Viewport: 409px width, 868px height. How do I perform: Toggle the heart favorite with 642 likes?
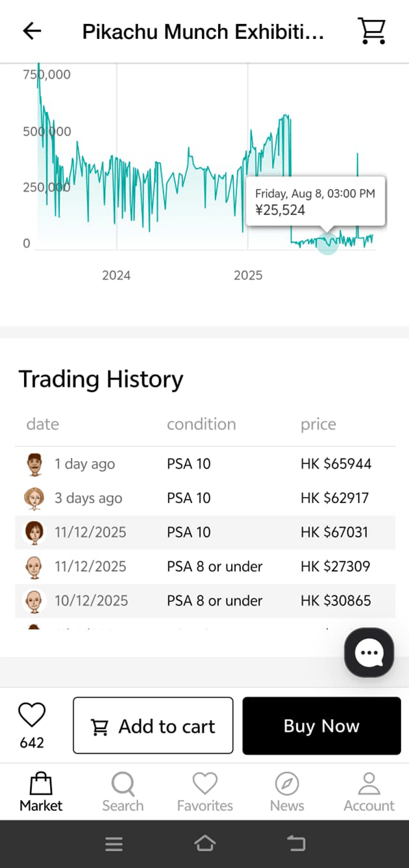[31, 716]
